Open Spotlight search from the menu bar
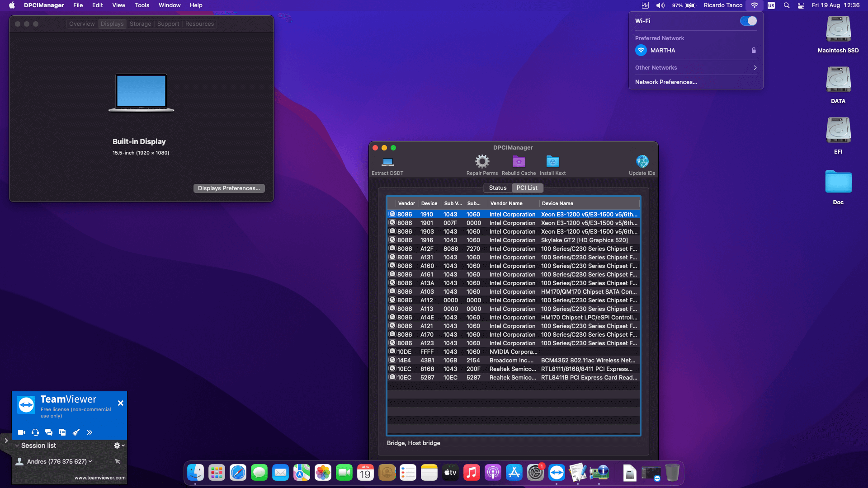 pyautogui.click(x=787, y=5)
